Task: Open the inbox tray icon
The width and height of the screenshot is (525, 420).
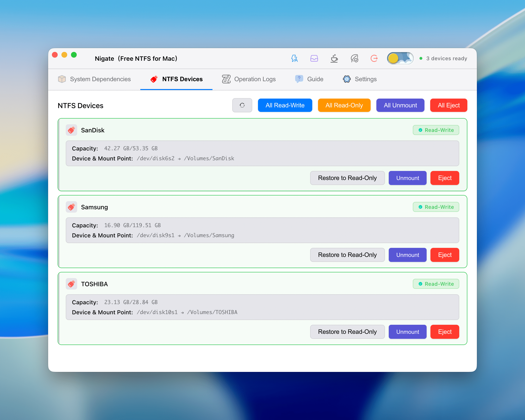Action: click(314, 58)
